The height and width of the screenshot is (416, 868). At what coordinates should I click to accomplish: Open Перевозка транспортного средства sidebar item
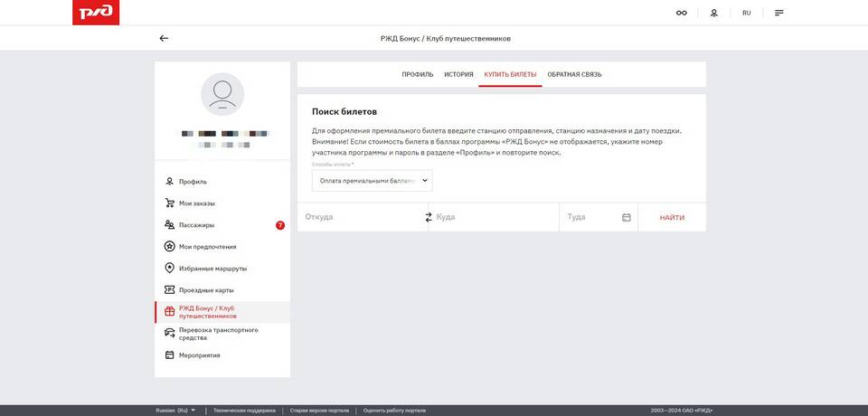pos(222,334)
